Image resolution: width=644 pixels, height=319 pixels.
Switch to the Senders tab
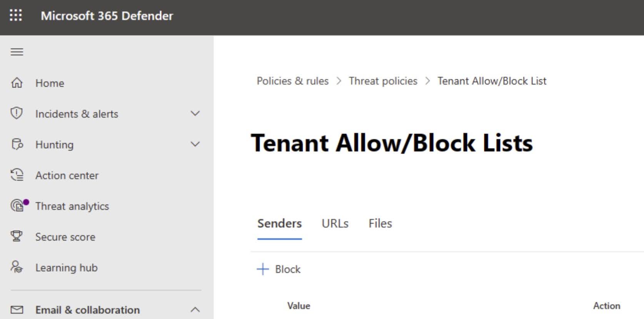click(x=280, y=224)
